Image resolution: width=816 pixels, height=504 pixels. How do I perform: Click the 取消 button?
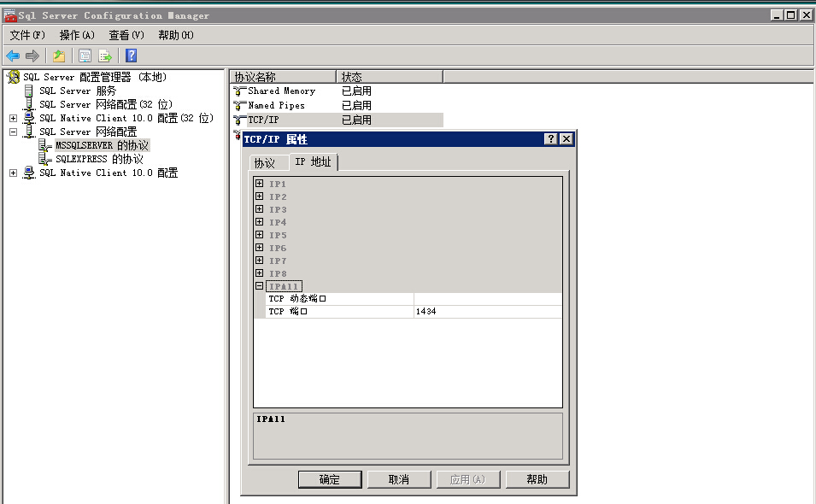[399, 479]
